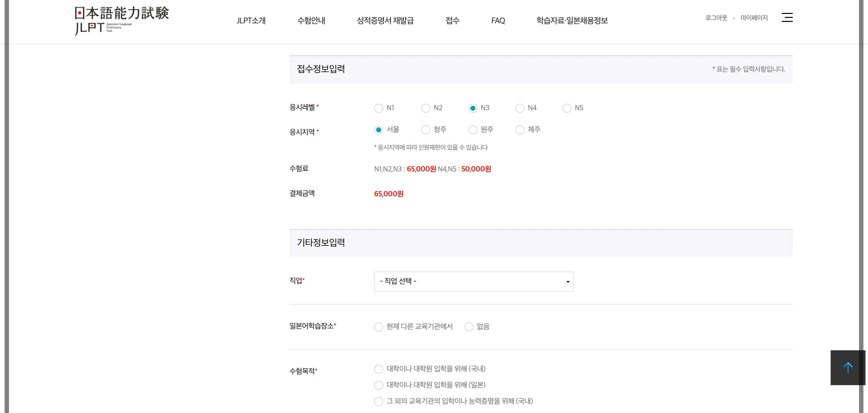
Task: Select the first 수험목적 option
Action: (378, 369)
